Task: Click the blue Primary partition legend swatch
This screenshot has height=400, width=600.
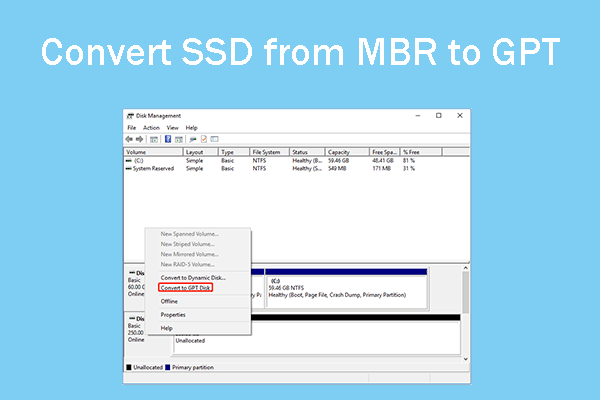Action: point(167,367)
